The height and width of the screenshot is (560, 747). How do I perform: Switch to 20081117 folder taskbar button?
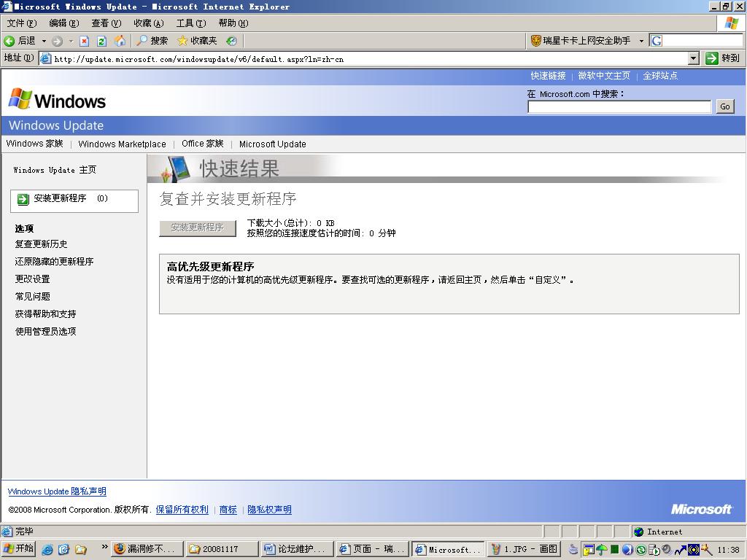222,549
